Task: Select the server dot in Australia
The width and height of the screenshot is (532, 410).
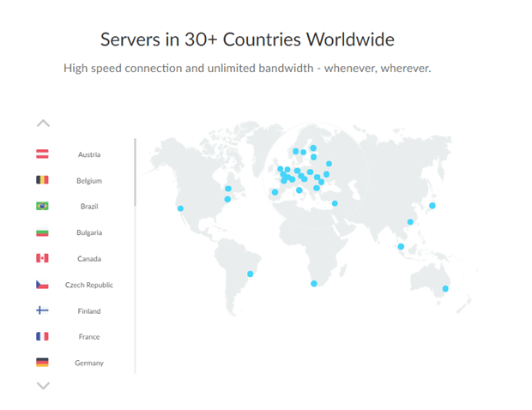Action: tap(445, 288)
